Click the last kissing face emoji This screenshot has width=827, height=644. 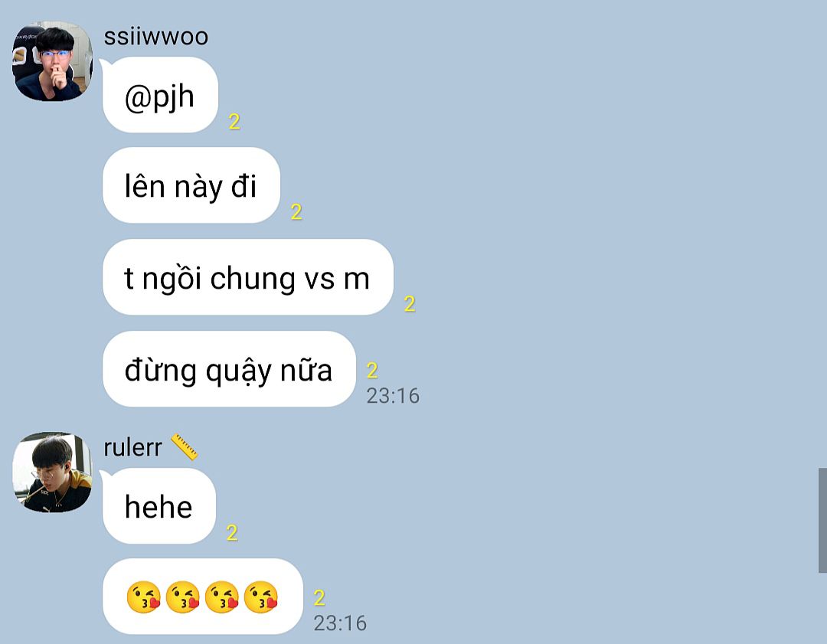pyautogui.click(x=260, y=597)
